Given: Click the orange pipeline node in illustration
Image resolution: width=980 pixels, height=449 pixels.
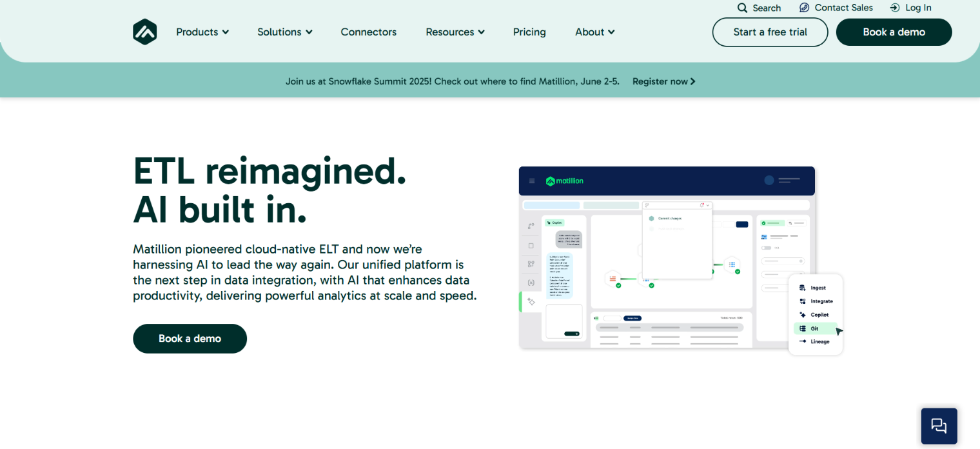Looking at the screenshot, I should [612, 279].
